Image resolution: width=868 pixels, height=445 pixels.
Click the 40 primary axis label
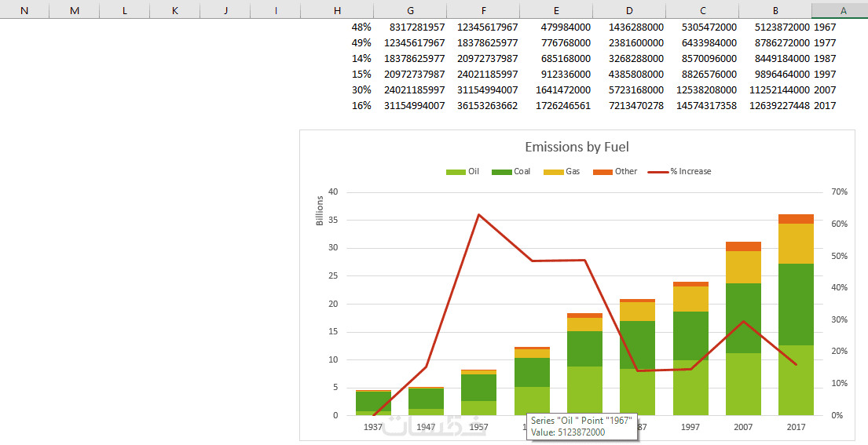coord(333,191)
